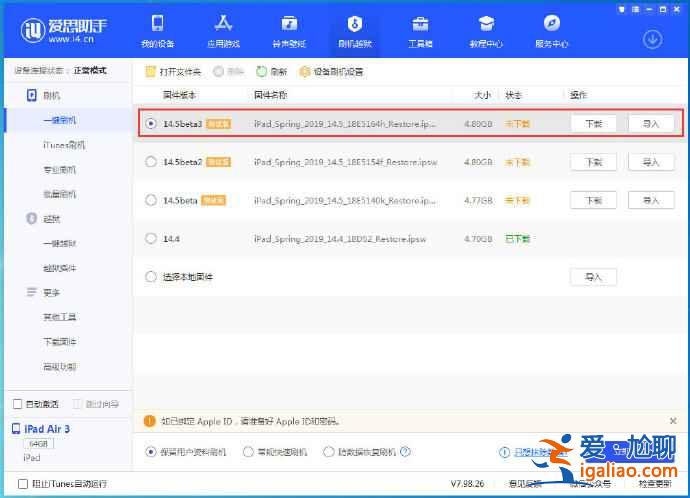Click help question-mark icon beside 防数据恢复刷机
Image resolution: width=690 pixels, height=498 pixels.
click(405, 451)
